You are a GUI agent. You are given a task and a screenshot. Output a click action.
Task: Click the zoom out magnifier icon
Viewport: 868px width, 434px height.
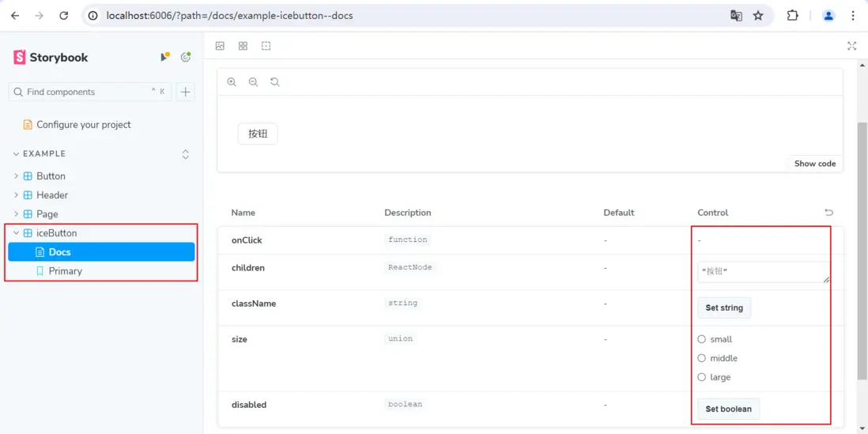253,82
